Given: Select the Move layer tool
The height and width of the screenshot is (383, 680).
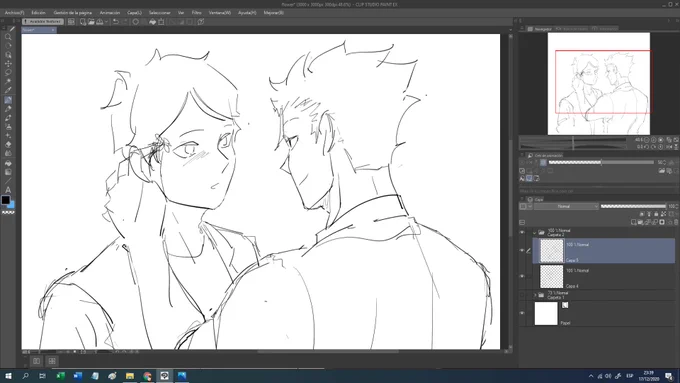Looking at the screenshot, I should (x=8, y=64).
